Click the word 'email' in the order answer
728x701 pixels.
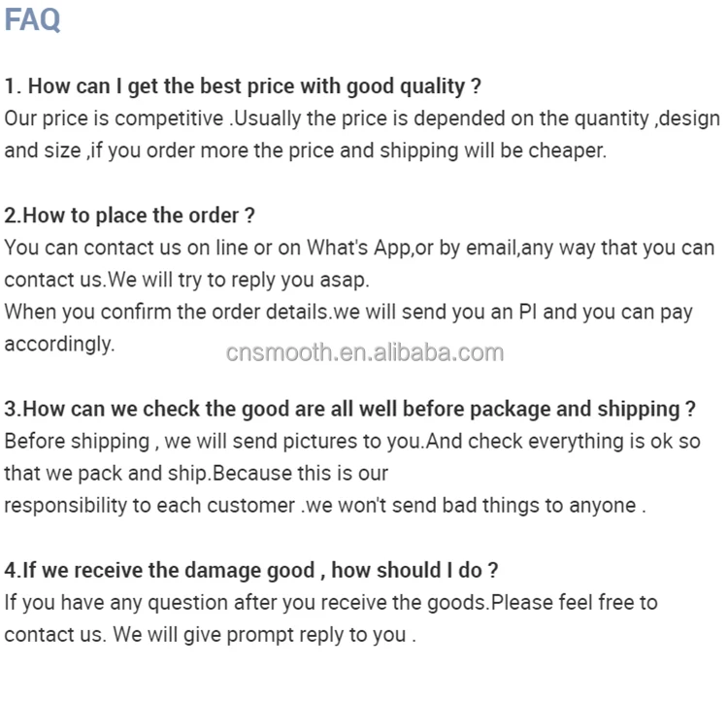tap(491, 248)
